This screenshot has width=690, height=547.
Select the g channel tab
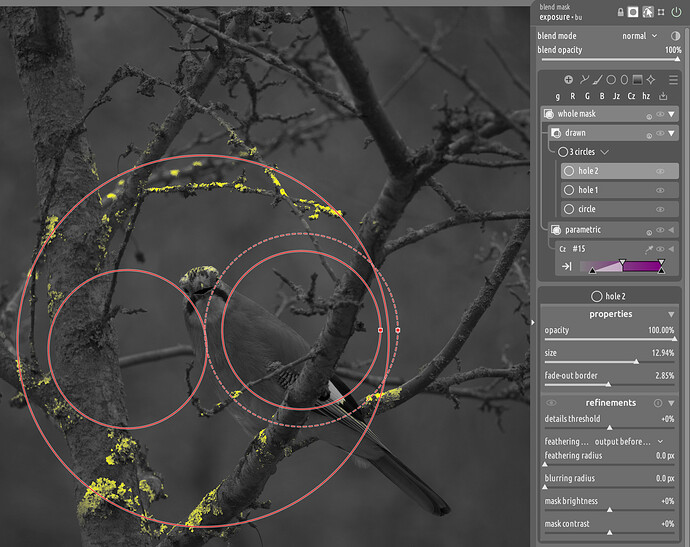[558, 96]
